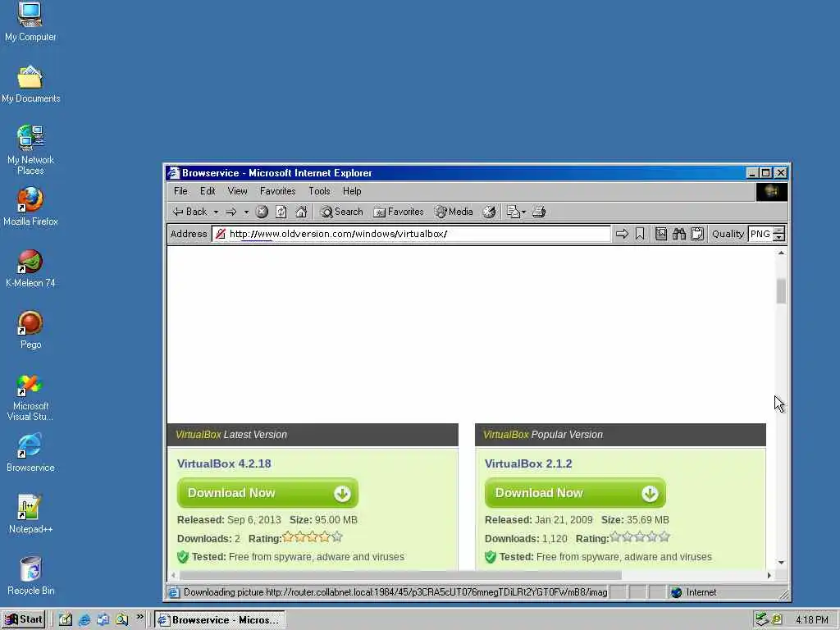Click the scroll down arrow
Image resolution: width=840 pixels, height=630 pixels.
point(781,563)
